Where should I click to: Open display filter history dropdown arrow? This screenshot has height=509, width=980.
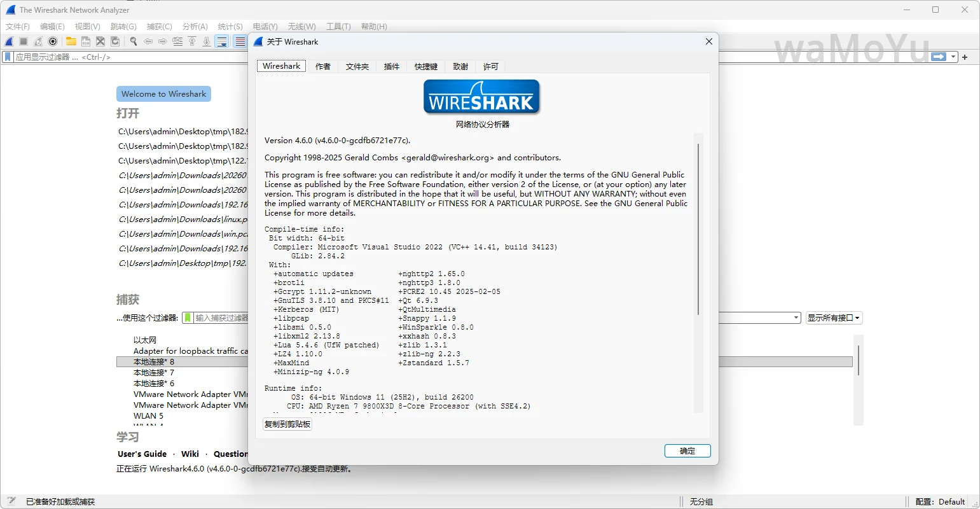[953, 57]
